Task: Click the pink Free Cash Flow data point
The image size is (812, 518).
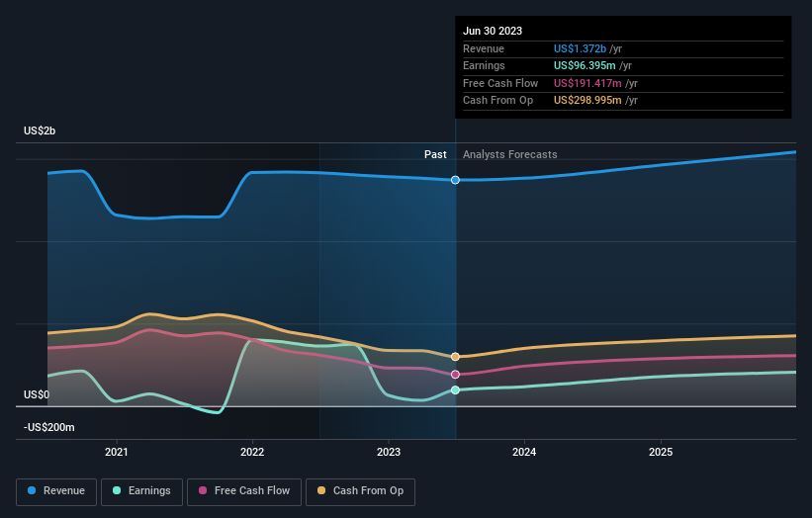Action: 455,374
